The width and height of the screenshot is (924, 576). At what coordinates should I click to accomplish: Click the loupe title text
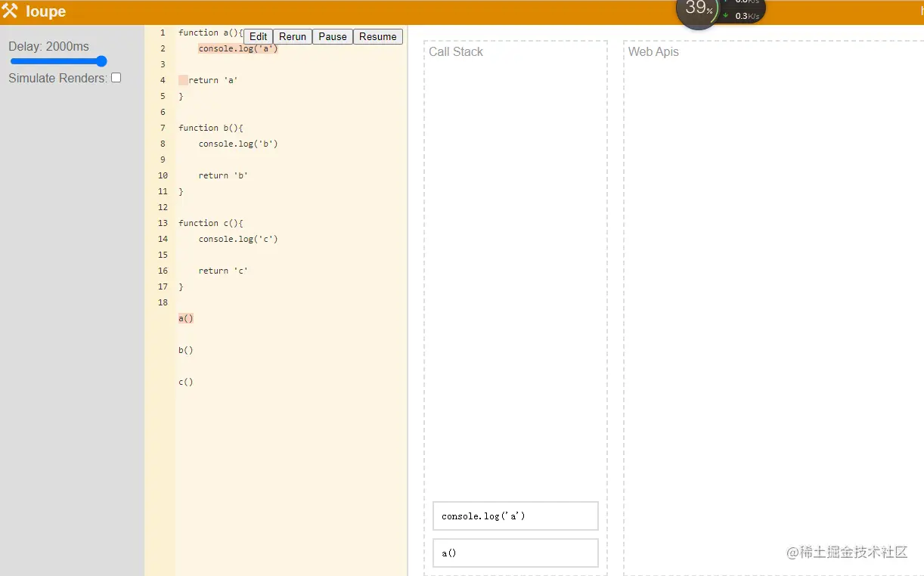46,11
